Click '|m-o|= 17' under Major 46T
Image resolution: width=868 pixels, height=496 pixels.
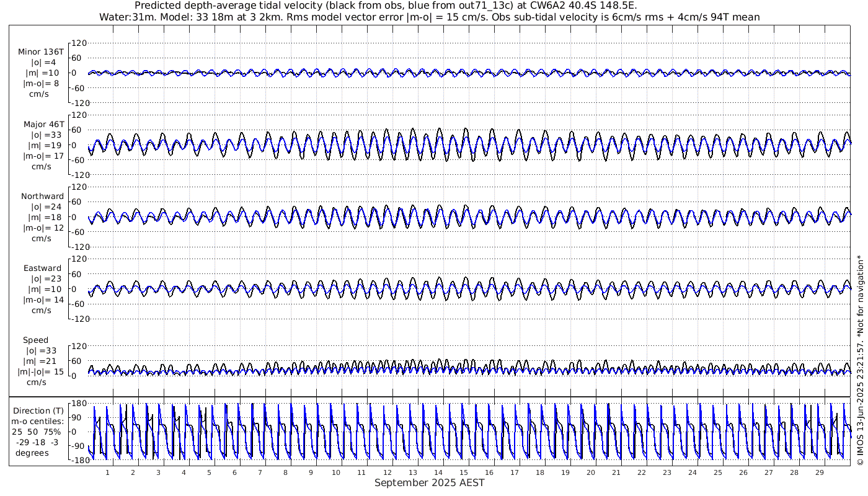[43, 156]
